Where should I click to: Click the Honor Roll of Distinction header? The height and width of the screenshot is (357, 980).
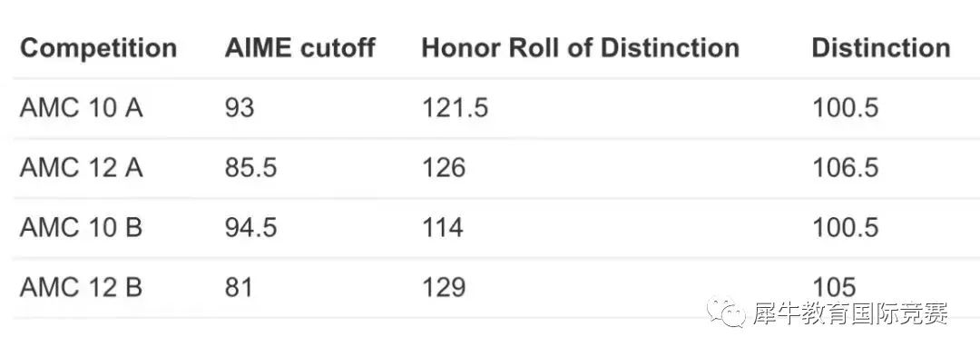pos(581,47)
